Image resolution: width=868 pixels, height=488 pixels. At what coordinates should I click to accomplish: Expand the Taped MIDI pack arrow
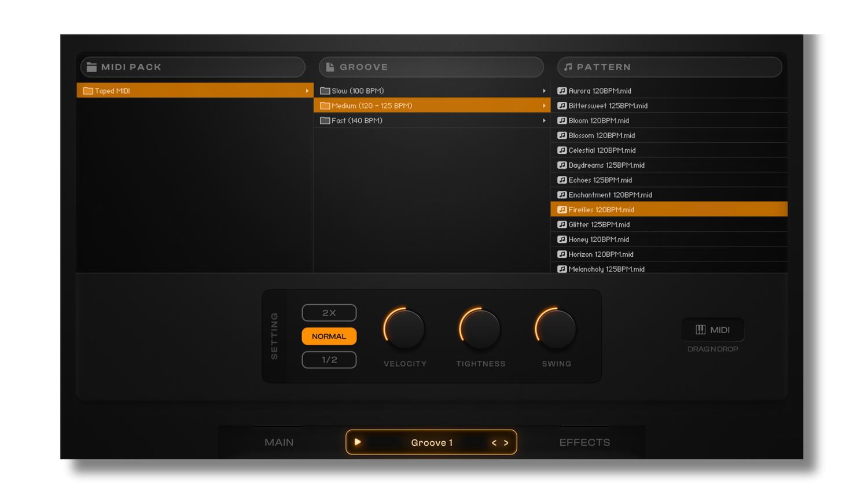(x=307, y=91)
